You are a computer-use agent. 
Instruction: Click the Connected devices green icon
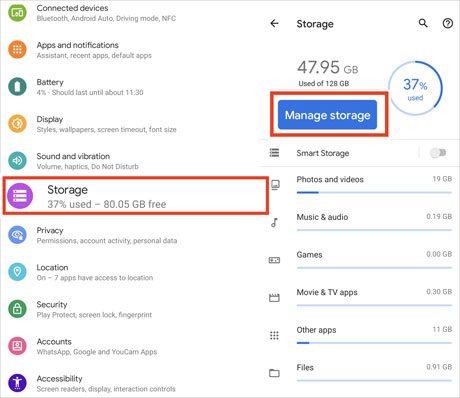(x=17, y=13)
